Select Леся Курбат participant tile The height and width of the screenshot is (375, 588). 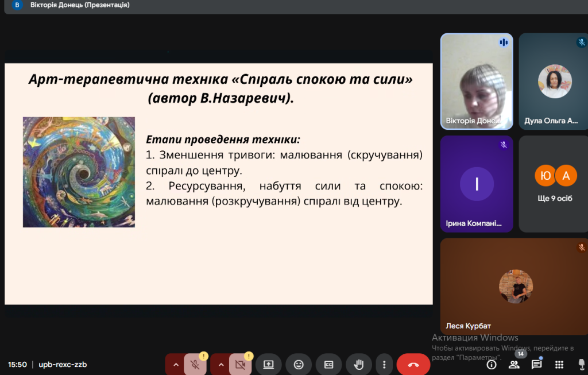[x=514, y=286]
